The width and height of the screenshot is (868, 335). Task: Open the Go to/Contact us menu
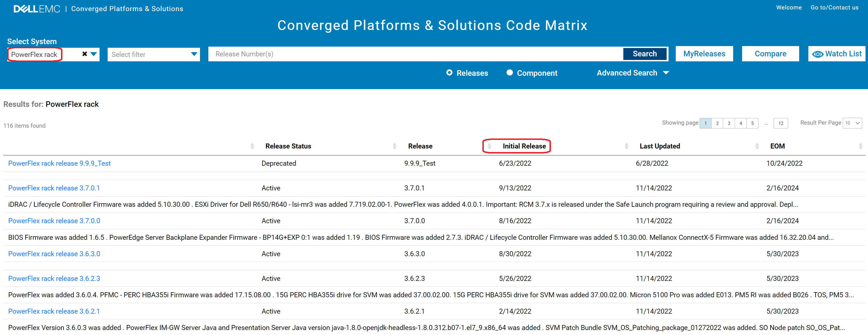[834, 7]
